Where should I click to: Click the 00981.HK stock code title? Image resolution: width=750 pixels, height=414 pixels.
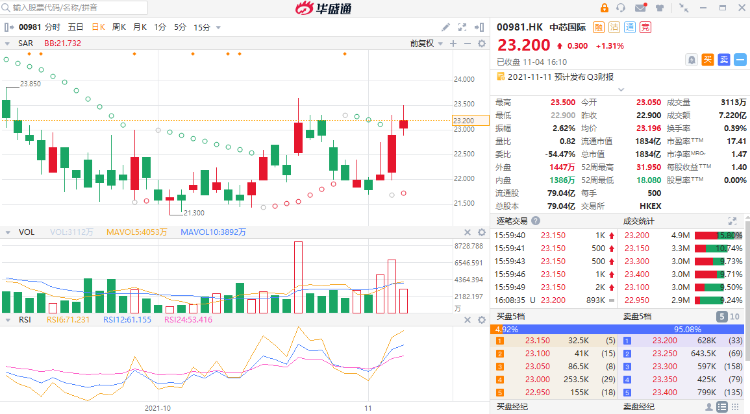519,27
